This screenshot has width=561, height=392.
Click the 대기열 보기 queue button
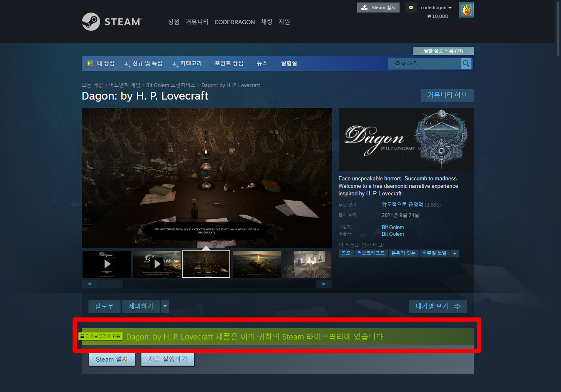pyautogui.click(x=438, y=306)
